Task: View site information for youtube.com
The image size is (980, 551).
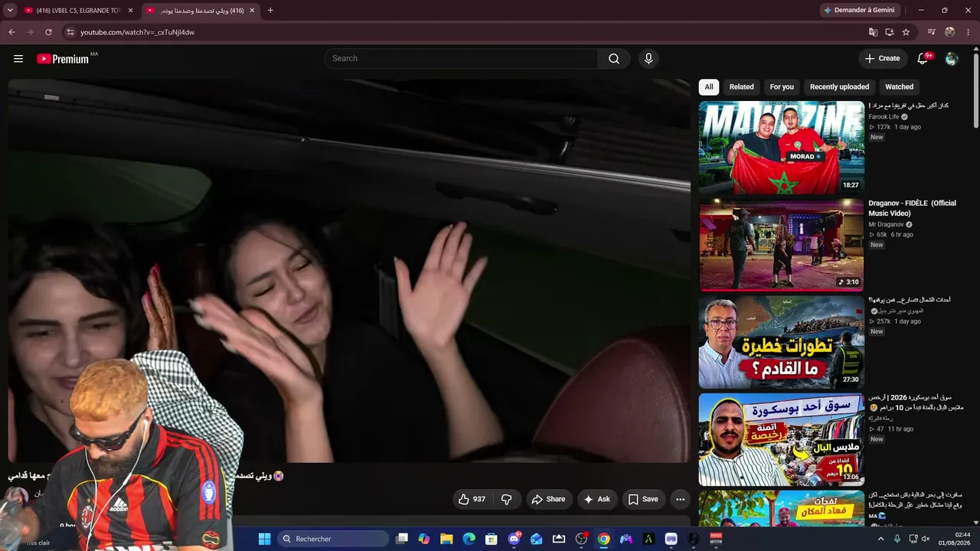Action: pyautogui.click(x=70, y=32)
